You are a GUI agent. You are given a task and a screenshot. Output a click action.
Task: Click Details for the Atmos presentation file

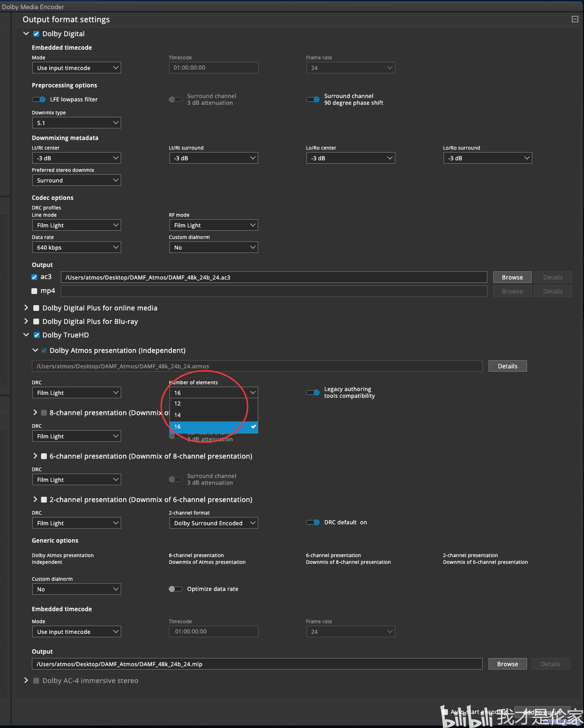click(x=507, y=366)
